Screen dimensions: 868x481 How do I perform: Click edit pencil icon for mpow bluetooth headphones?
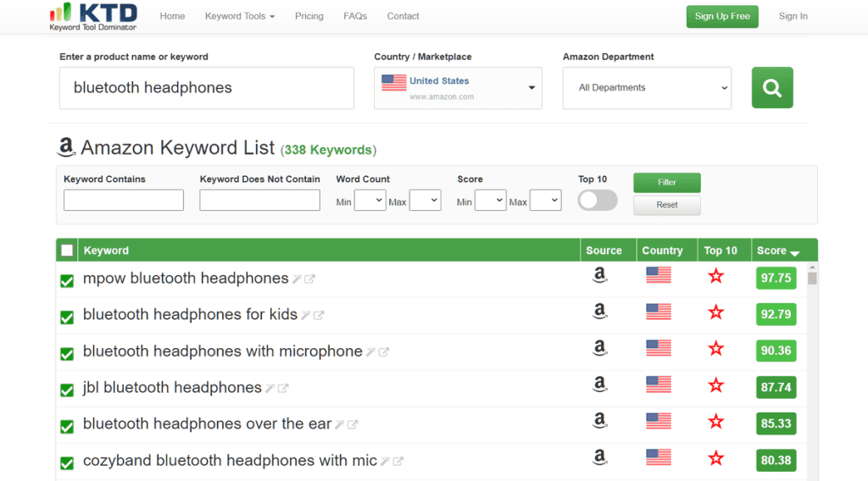click(x=297, y=279)
